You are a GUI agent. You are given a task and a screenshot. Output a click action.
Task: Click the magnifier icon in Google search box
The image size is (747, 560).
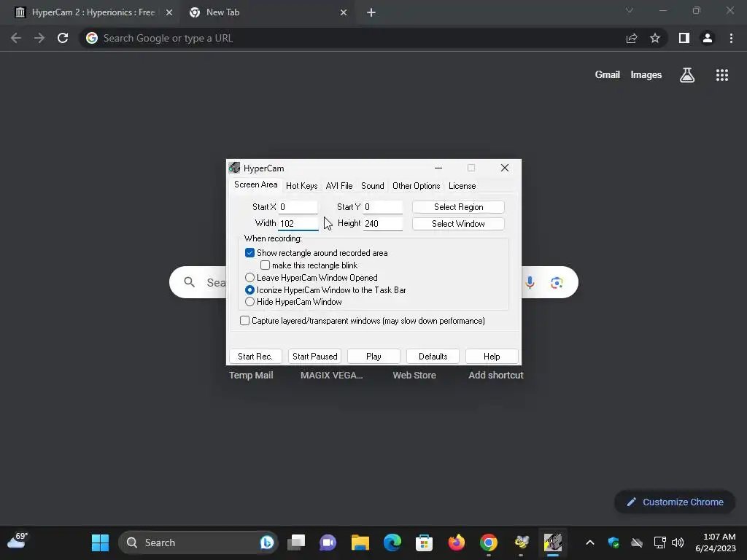190,282
